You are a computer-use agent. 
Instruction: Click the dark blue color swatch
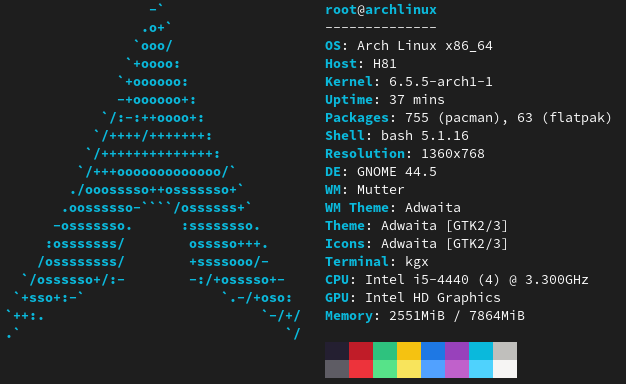tap(433, 351)
